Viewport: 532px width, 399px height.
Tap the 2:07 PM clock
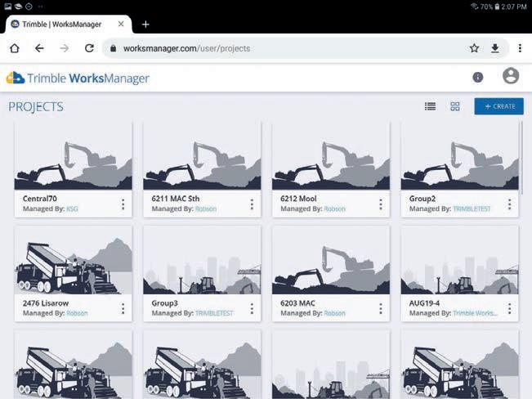[514, 7]
